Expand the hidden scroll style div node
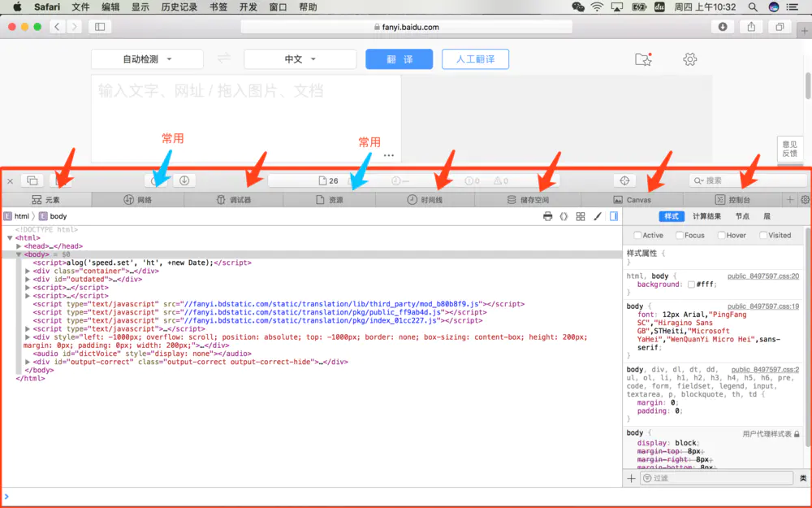Viewport: 812px width, 508px height. coord(28,337)
